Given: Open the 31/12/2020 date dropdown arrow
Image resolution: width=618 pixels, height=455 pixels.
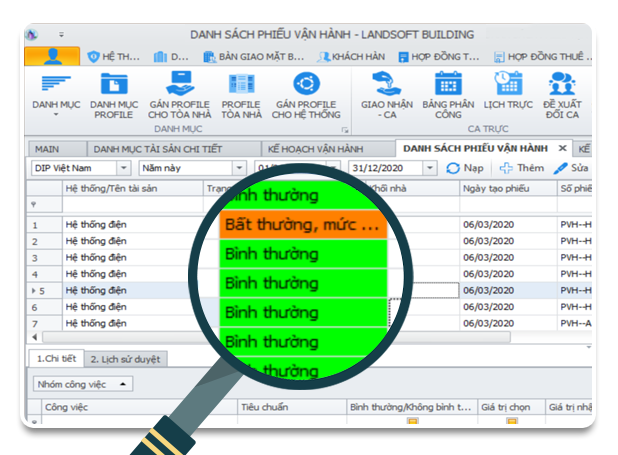Looking at the screenshot, I should click(430, 168).
